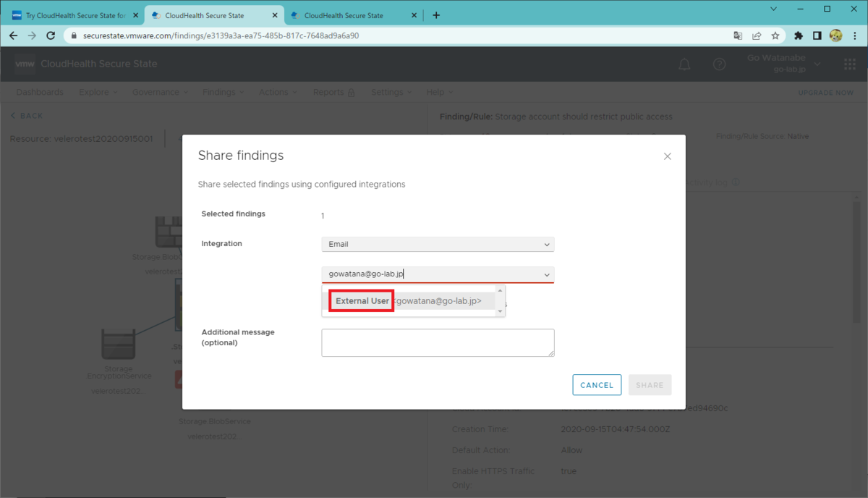Open the notifications bell icon
Screen dimensions: 868x498
(684, 64)
